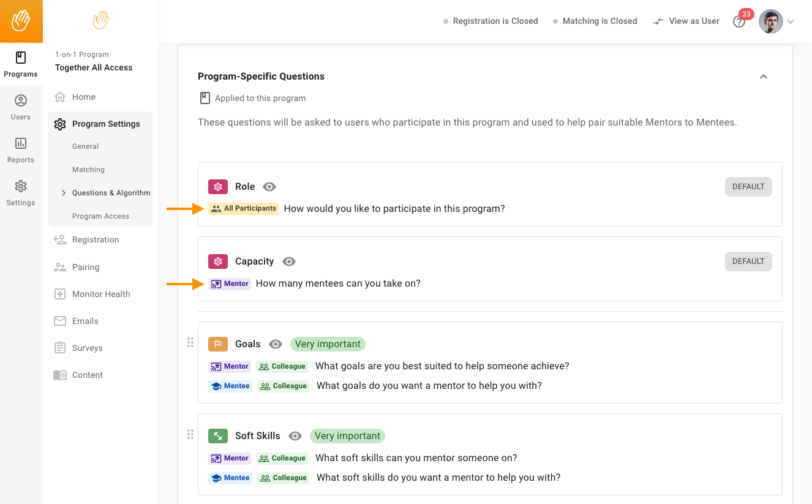Click the user avatar photo
This screenshot has width=812, height=504.
[771, 21]
